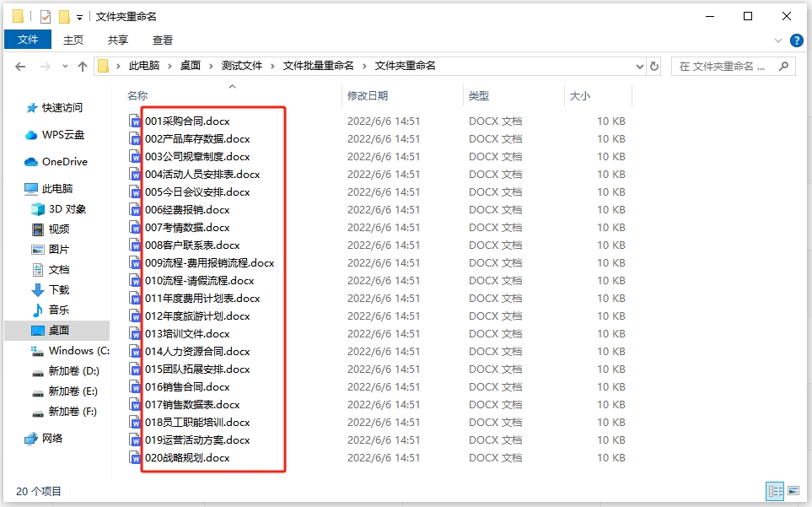Click Word icon of 002产品库存数据.docx
Screen dimensions: 812x507
pyautogui.click(x=135, y=139)
